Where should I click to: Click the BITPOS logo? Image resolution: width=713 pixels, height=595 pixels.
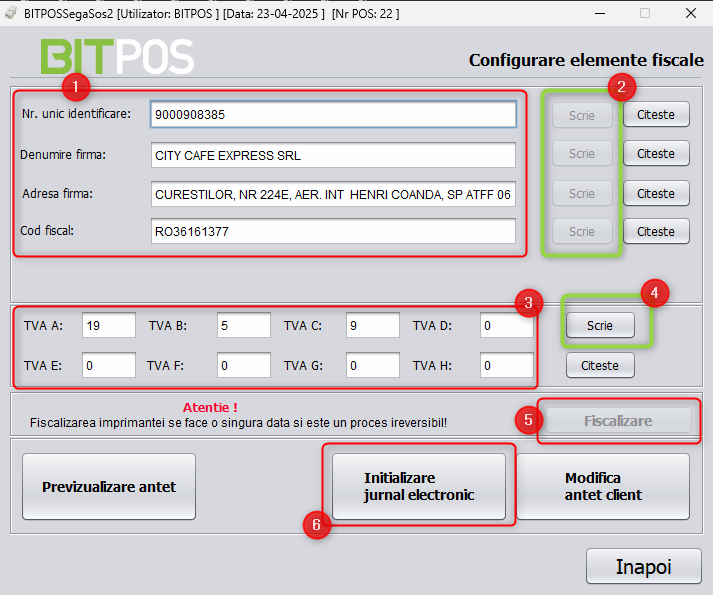[x=117, y=56]
